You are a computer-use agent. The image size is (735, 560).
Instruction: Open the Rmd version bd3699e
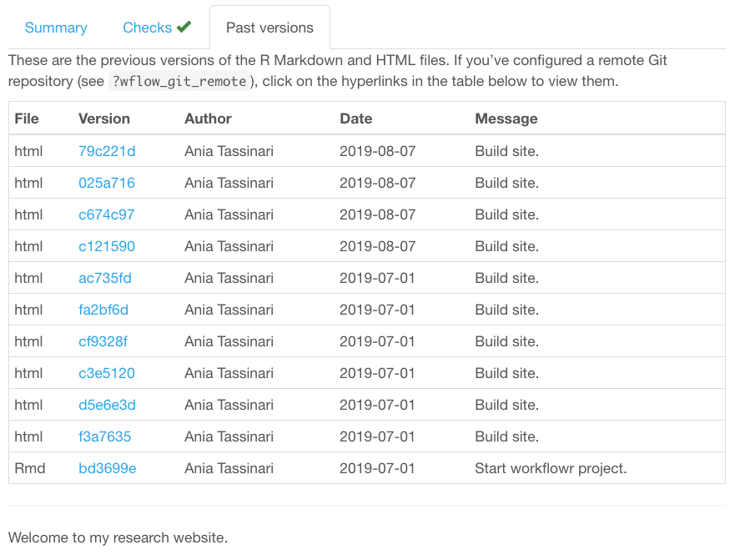pyautogui.click(x=107, y=468)
